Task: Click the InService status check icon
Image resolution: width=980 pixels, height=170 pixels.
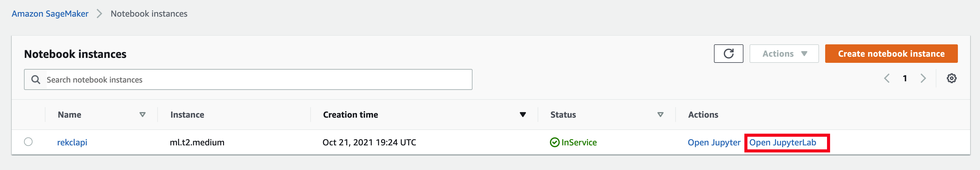Action: (555, 143)
